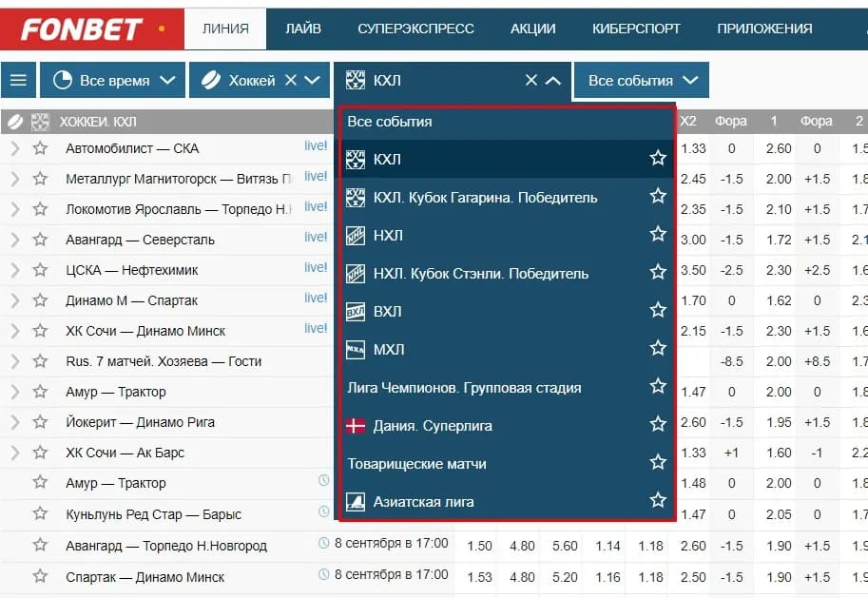The width and height of the screenshot is (868, 598).
Task: Open the Хоккей sport dropdown arrow
Action: [312, 80]
